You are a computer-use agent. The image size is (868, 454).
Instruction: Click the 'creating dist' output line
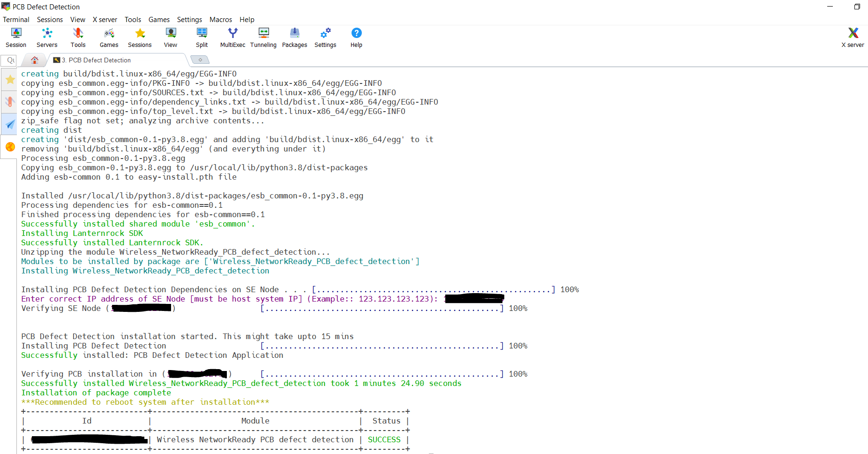pyautogui.click(x=52, y=130)
